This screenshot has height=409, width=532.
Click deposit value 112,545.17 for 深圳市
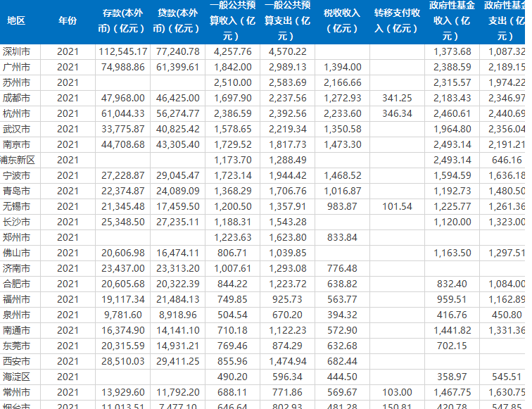pyautogui.click(x=123, y=51)
